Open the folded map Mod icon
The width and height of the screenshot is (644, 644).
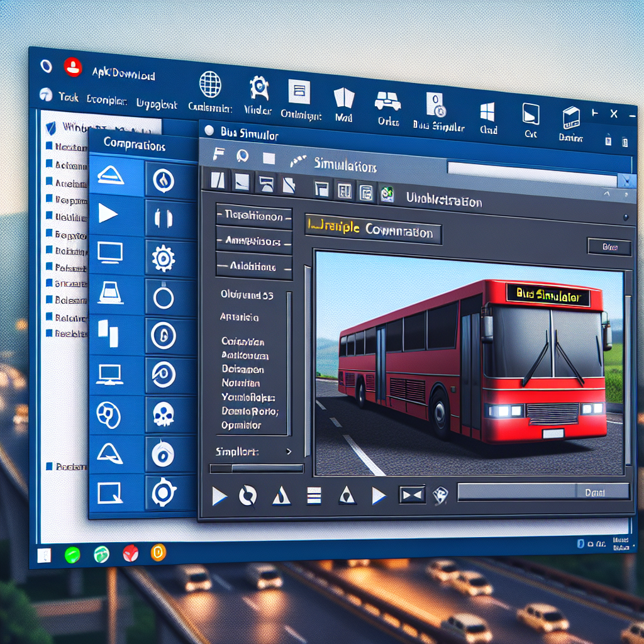(x=344, y=99)
